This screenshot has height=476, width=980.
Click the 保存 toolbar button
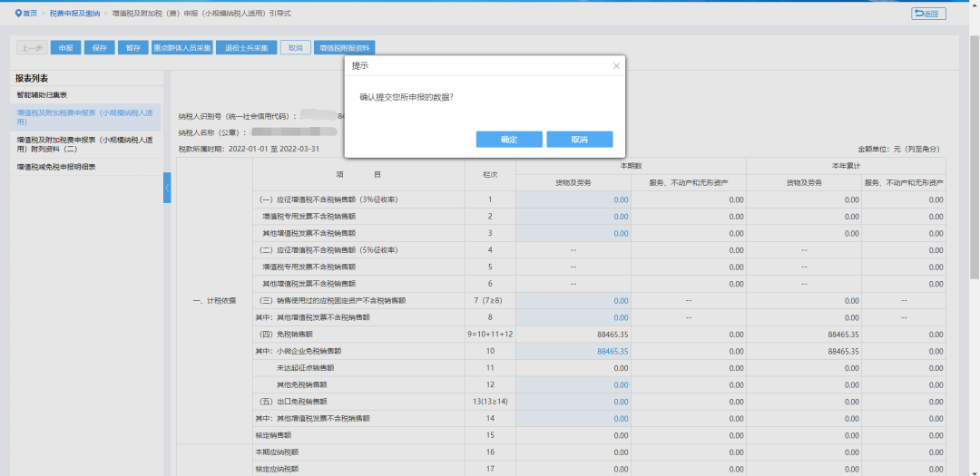coord(100,48)
